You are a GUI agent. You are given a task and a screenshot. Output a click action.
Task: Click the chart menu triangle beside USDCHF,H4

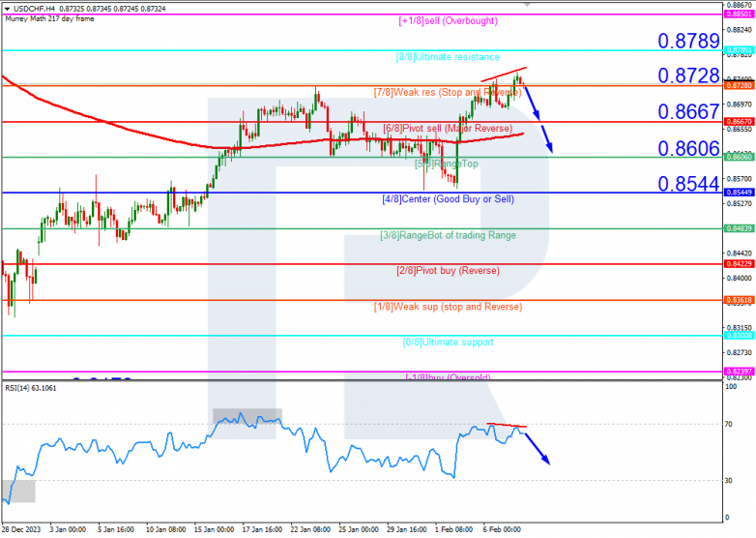7,9
